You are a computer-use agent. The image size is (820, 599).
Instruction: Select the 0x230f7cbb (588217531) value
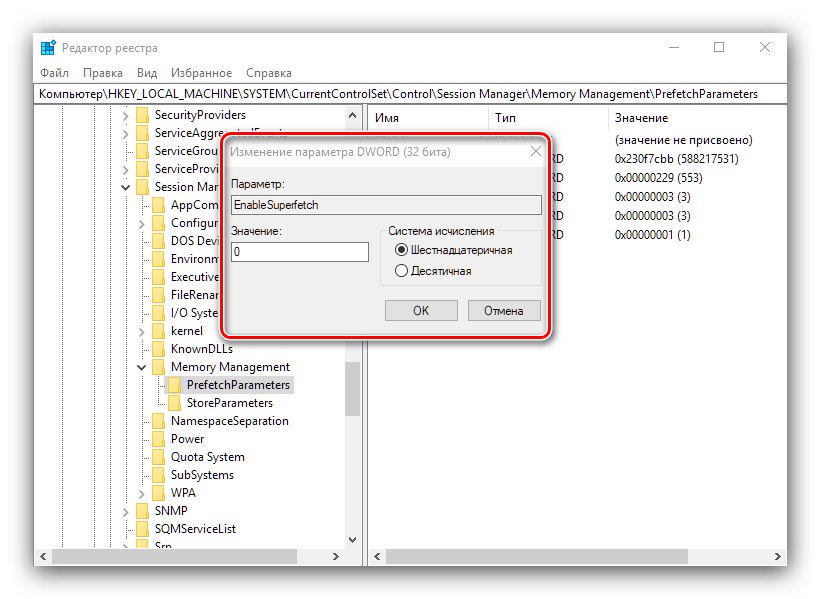677,159
